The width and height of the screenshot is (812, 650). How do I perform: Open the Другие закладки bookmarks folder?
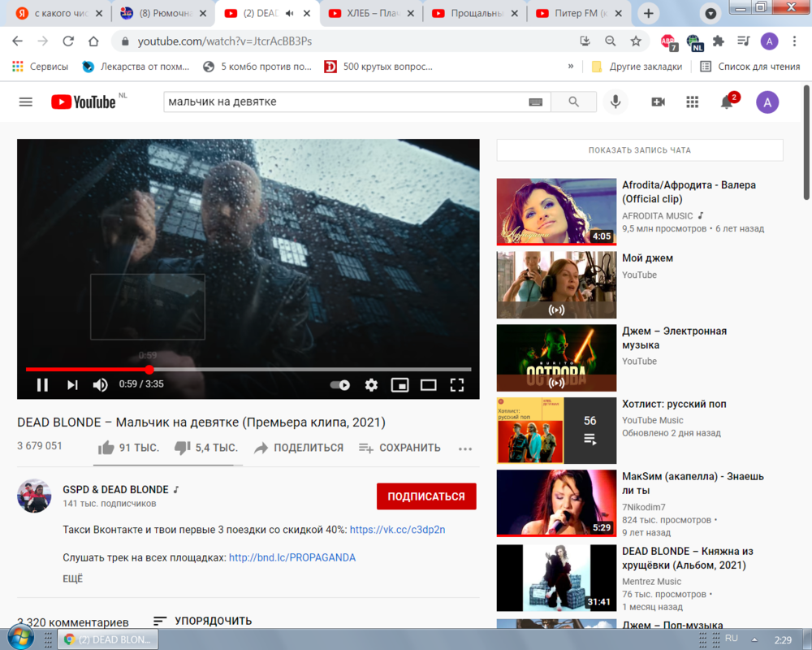pos(637,67)
